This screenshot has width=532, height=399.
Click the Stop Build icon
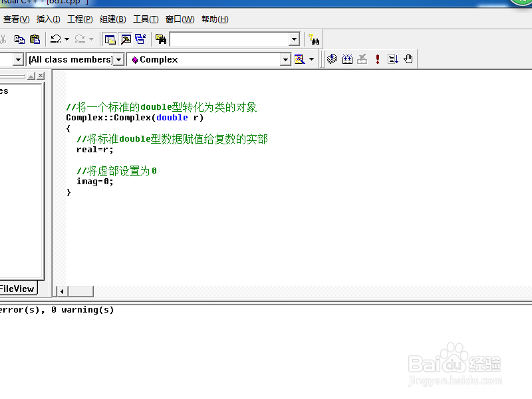[x=362, y=59]
